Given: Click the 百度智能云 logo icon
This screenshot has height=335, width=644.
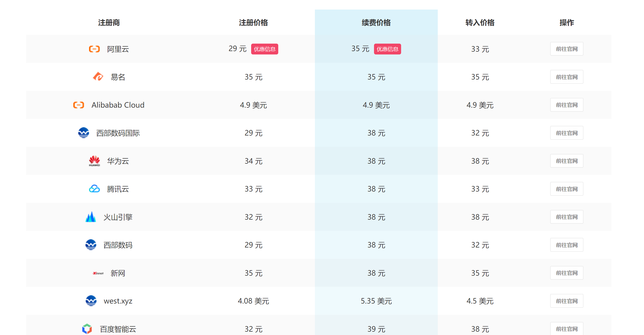Looking at the screenshot, I should [x=87, y=329].
